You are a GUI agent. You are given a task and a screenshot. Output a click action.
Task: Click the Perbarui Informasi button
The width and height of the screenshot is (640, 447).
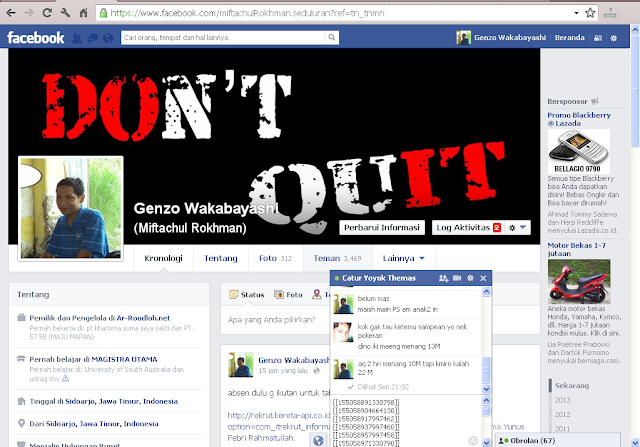click(382, 227)
